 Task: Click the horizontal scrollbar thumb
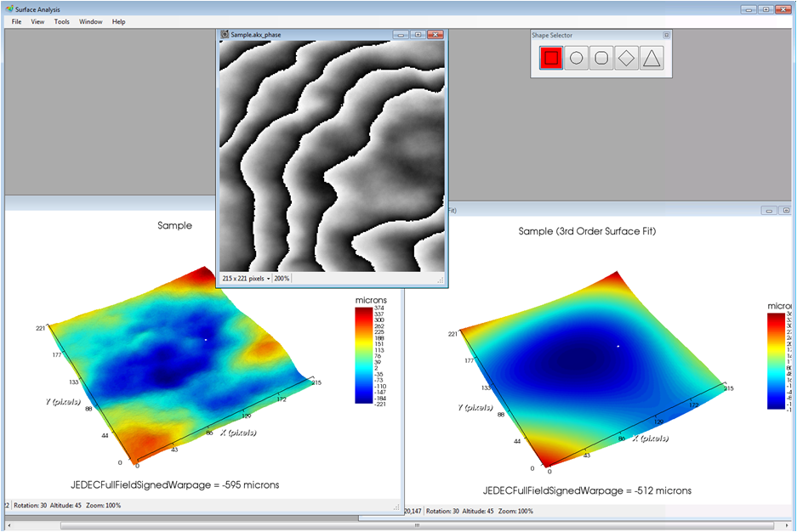(x=417, y=525)
